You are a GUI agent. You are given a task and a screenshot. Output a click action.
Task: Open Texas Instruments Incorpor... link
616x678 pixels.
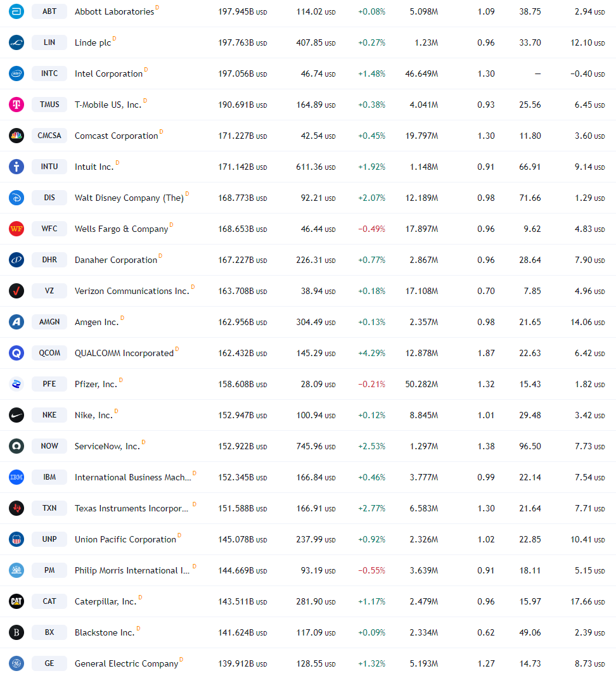click(132, 508)
